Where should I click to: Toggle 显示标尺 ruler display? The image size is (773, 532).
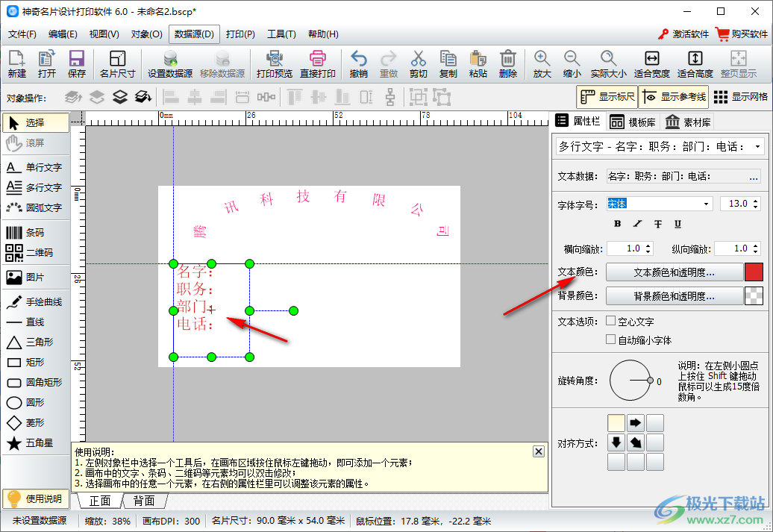[607, 97]
